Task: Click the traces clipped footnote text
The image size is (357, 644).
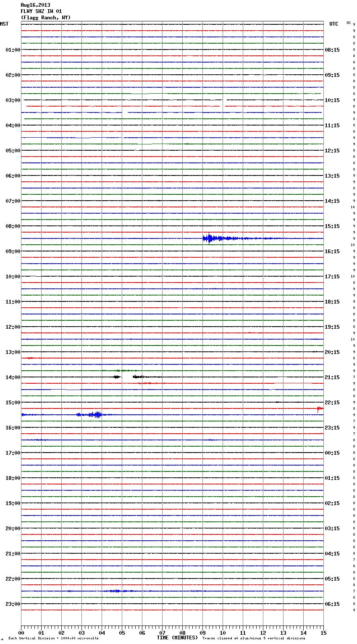Action: pos(254,639)
